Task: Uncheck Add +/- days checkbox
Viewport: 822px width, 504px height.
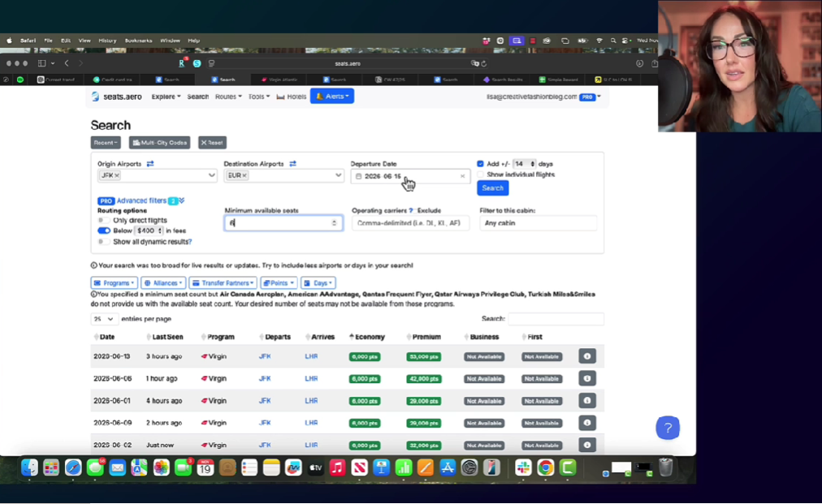Action: click(x=480, y=164)
